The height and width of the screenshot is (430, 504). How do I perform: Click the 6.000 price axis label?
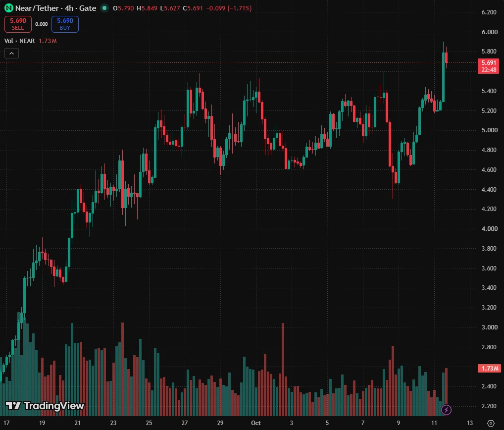click(489, 32)
